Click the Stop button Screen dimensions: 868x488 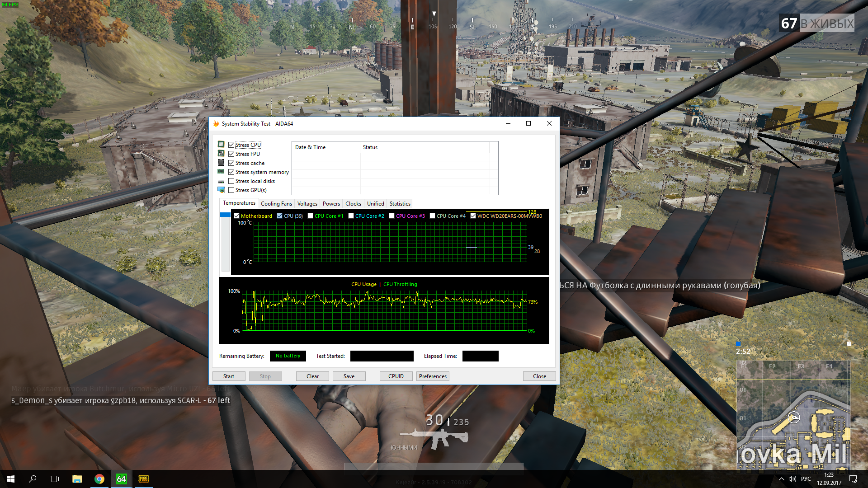[x=265, y=376]
